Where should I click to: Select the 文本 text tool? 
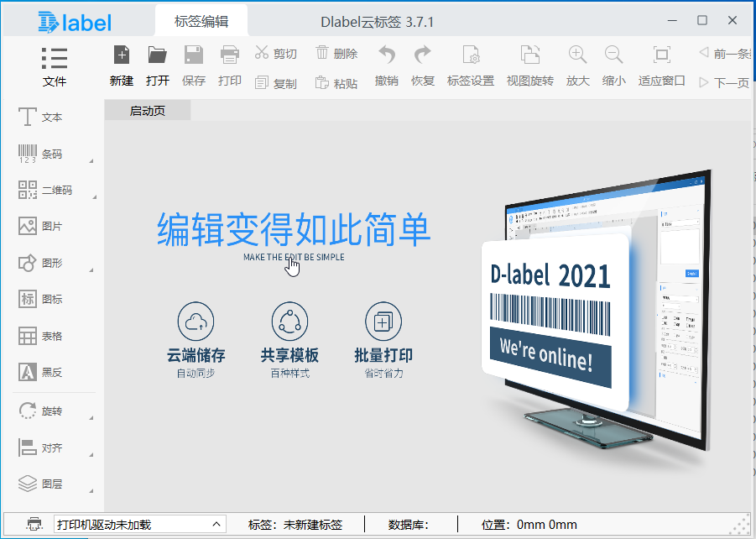40,118
